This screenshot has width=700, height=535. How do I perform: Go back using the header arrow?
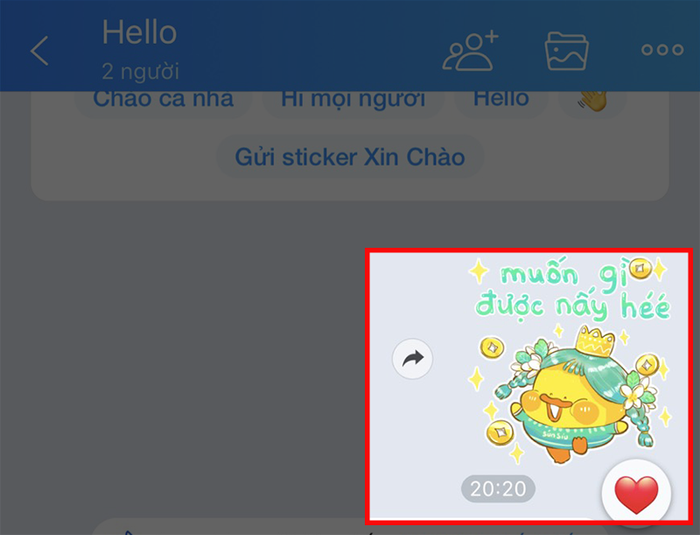point(39,51)
